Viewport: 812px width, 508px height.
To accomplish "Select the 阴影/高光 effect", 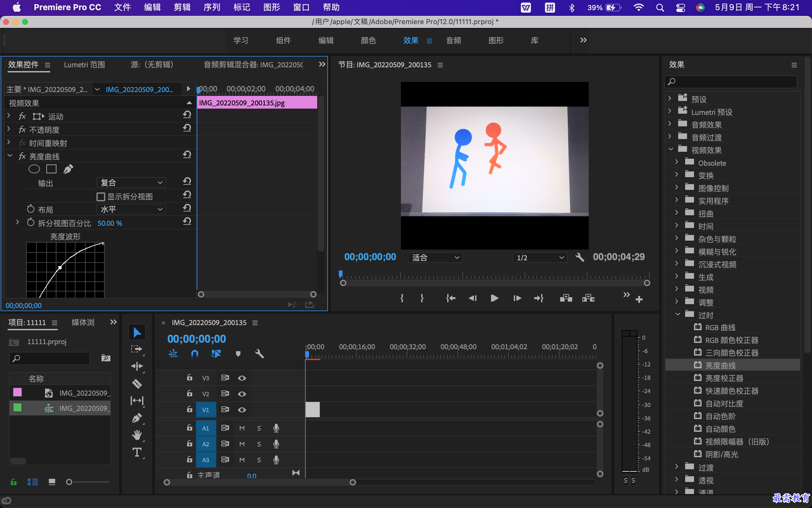I will (721, 454).
